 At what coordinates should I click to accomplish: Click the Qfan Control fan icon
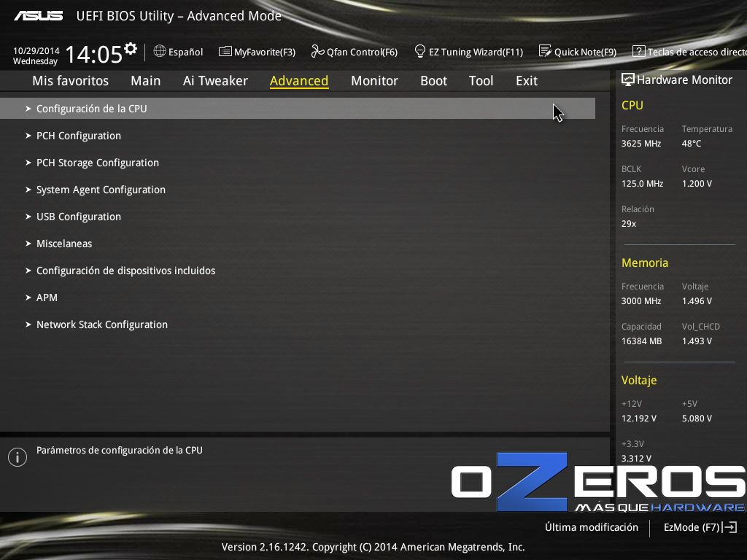pyautogui.click(x=317, y=52)
